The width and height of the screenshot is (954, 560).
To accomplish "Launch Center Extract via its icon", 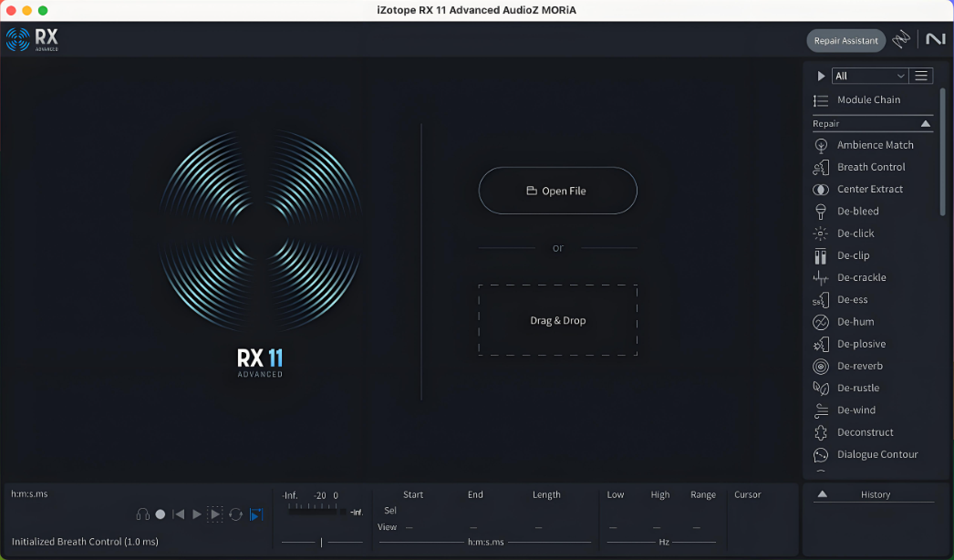I will click(821, 190).
